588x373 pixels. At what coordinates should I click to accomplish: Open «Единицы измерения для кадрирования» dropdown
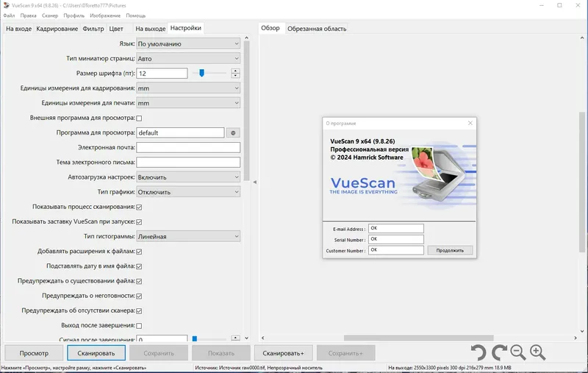[188, 88]
